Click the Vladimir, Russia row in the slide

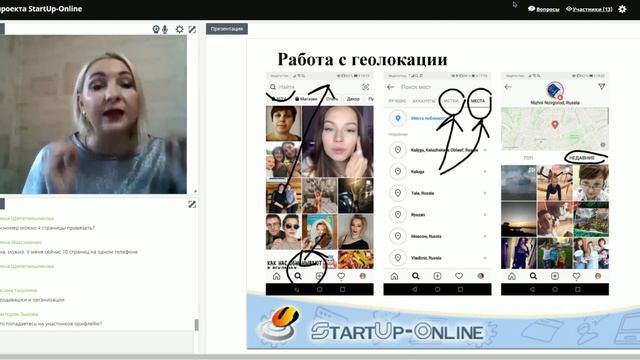(x=438, y=258)
